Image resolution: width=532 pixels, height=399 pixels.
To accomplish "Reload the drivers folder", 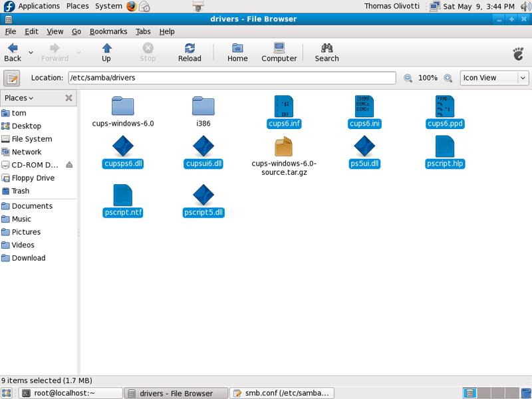I will pos(190,53).
